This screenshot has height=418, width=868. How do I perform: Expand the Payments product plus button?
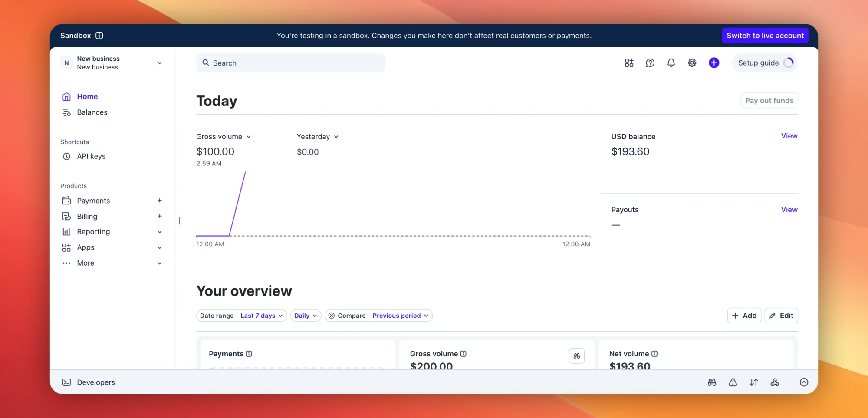click(160, 201)
